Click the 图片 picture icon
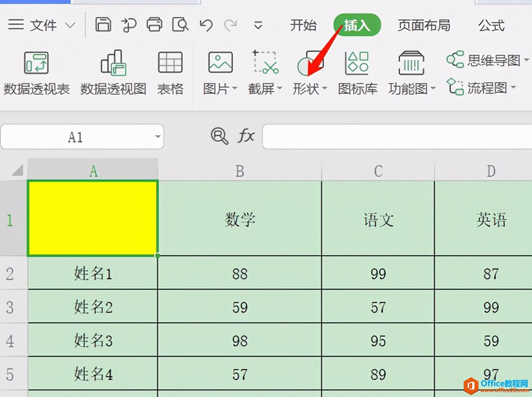532x397 pixels. (x=220, y=62)
